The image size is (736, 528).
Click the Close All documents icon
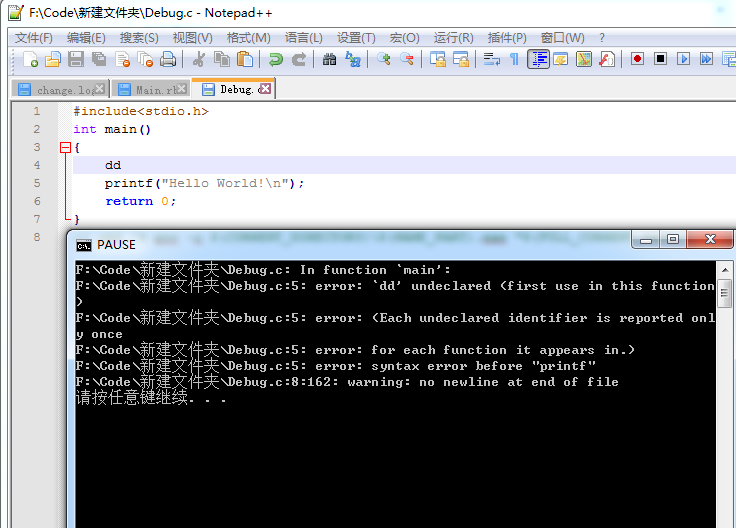pyautogui.click(x=145, y=60)
